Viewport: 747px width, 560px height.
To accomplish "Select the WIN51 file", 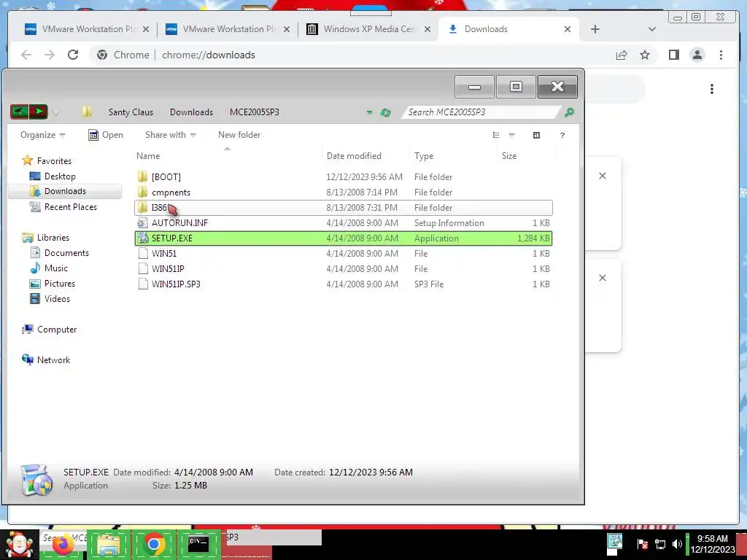I will tap(343, 253).
